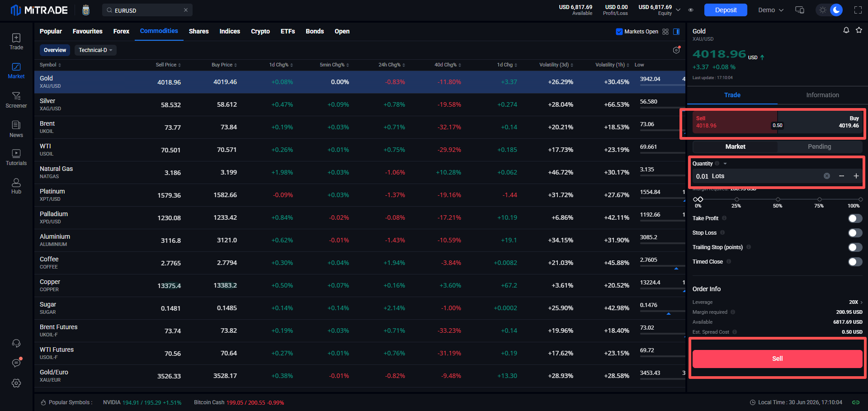Switch to light theme with sun icon
The image size is (868, 411).
coord(823,10)
